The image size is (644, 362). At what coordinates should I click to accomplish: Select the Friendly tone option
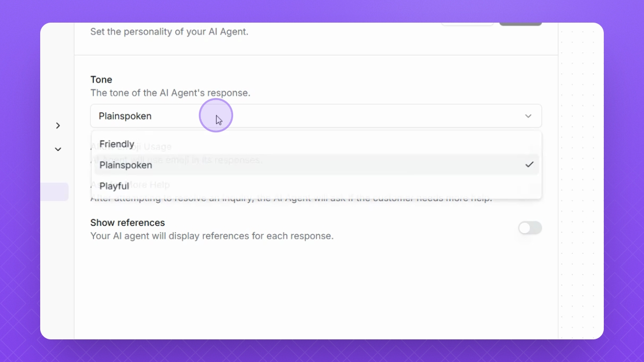(316, 144)
